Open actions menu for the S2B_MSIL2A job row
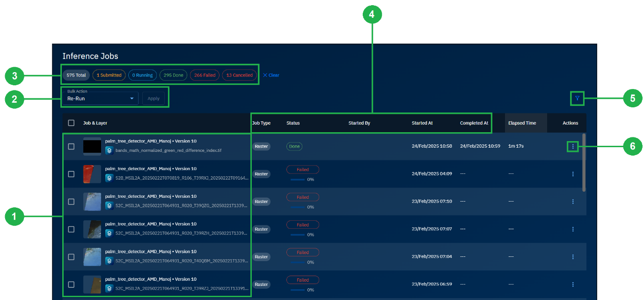This screenshot has height=300, width=644. point(573,174)
